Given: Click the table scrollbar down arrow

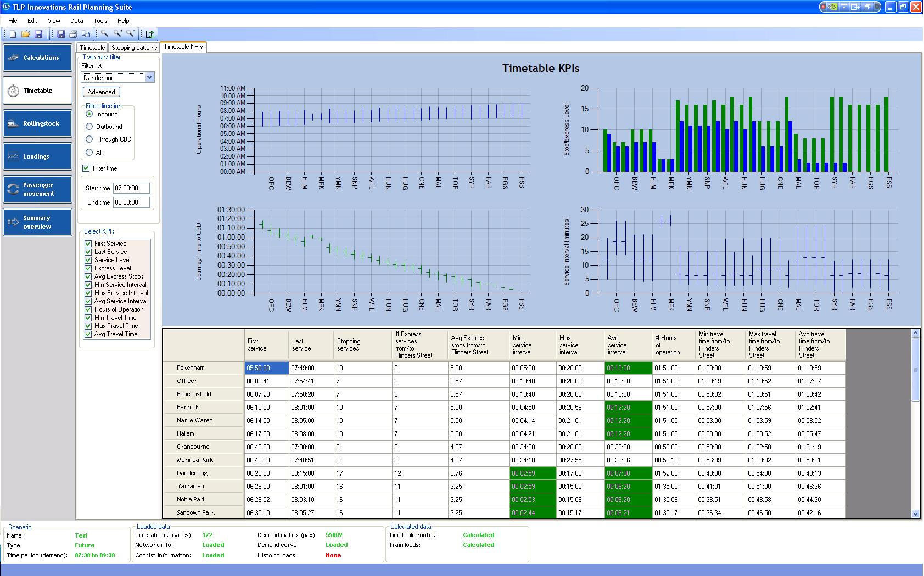Looking at the screenshot, I should pos(915,514).
